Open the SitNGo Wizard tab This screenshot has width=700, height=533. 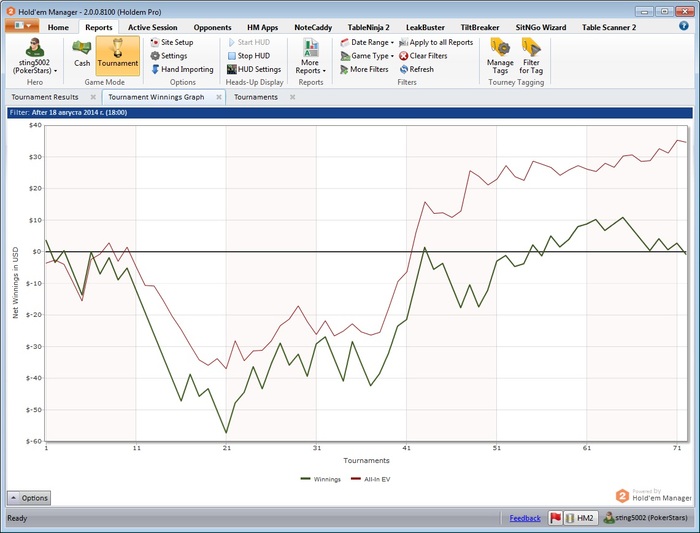coord(541,27)
